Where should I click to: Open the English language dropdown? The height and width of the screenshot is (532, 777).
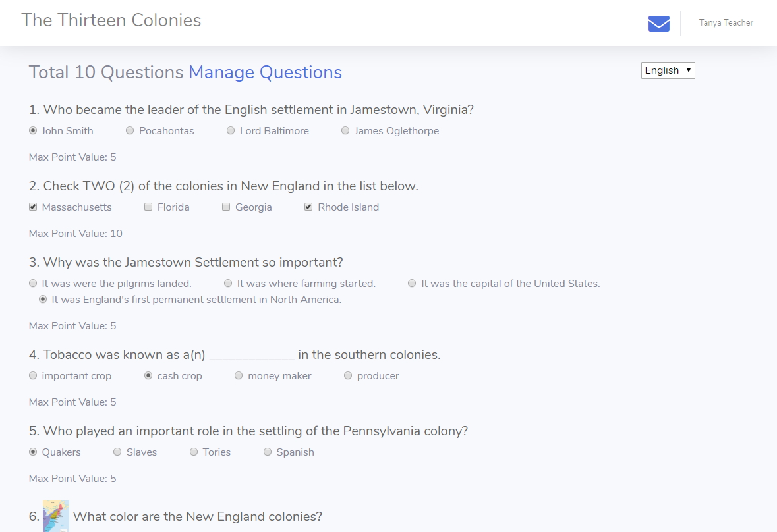pos(668,70)
